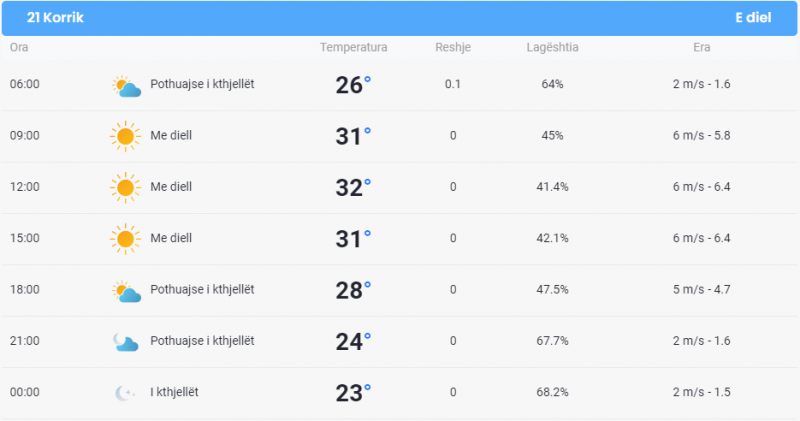Click the Era column header
800x421 pixels.
(702, 47)
